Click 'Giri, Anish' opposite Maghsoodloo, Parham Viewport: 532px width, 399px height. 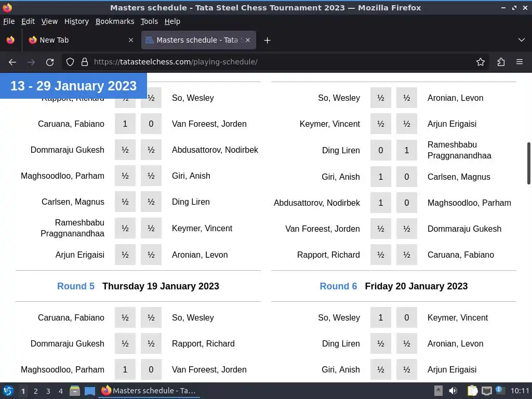click(x=191, y=176)
